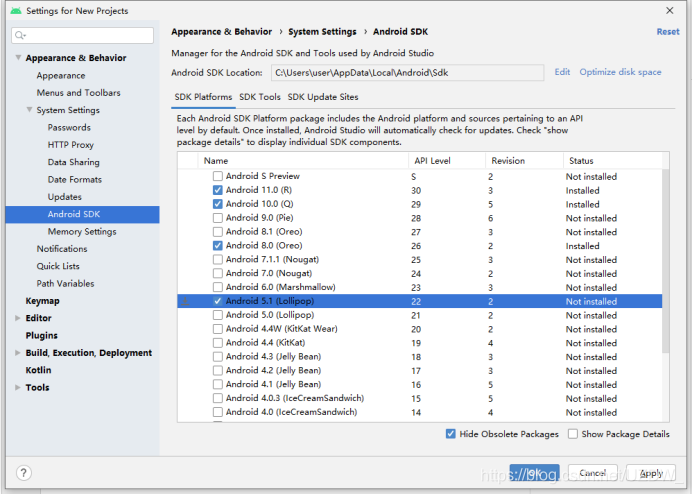Check the Android 4.0 (IceCreamSandwich) checkbox

tap(217, 412)
